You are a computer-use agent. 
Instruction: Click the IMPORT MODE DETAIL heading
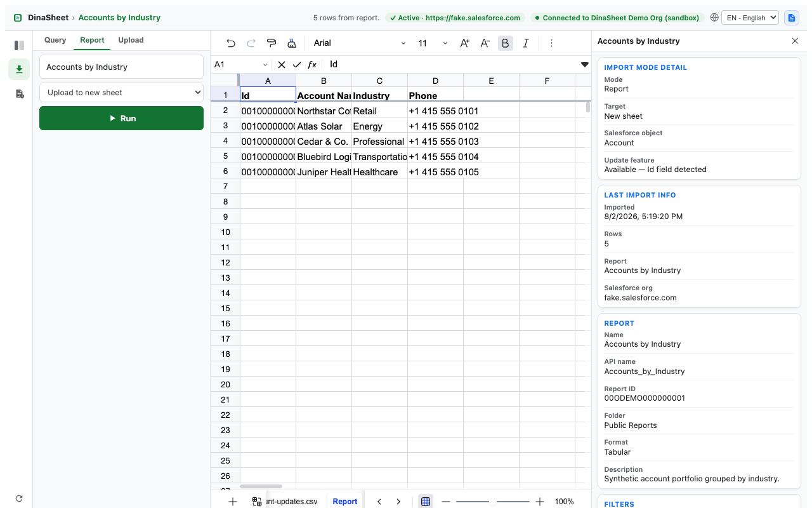646,67
